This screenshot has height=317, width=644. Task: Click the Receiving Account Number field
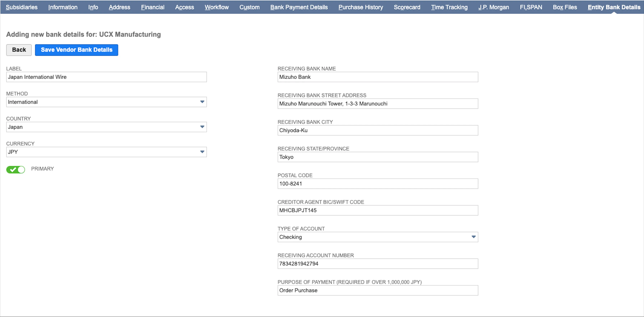click(378, 264)
